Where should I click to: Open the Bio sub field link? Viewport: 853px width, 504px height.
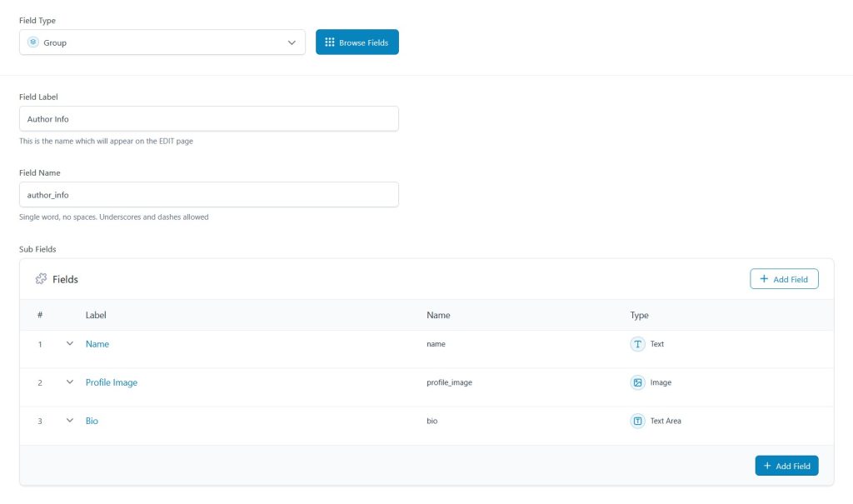click(92, 421)
